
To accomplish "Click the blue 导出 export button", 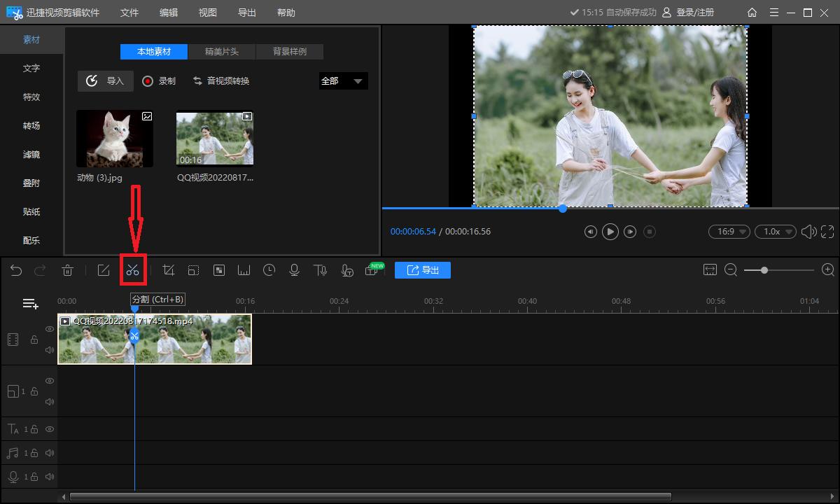I will (x=422, y=270).
